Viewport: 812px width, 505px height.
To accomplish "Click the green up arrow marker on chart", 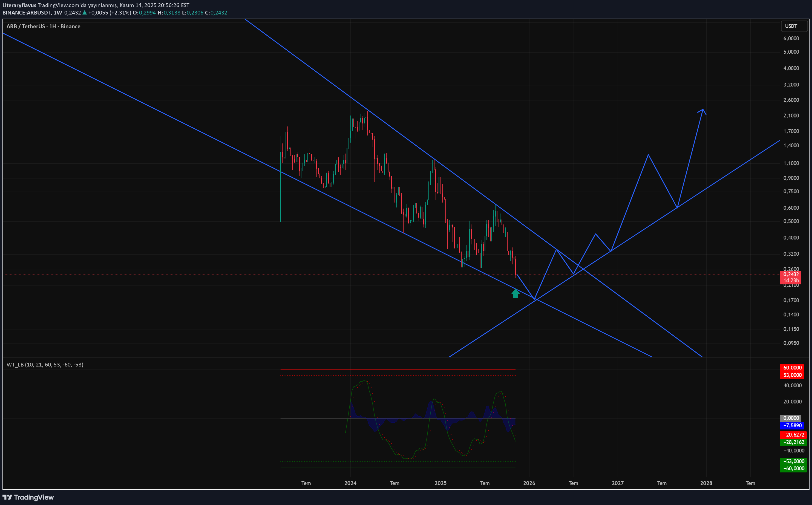I will coord(516,293).
